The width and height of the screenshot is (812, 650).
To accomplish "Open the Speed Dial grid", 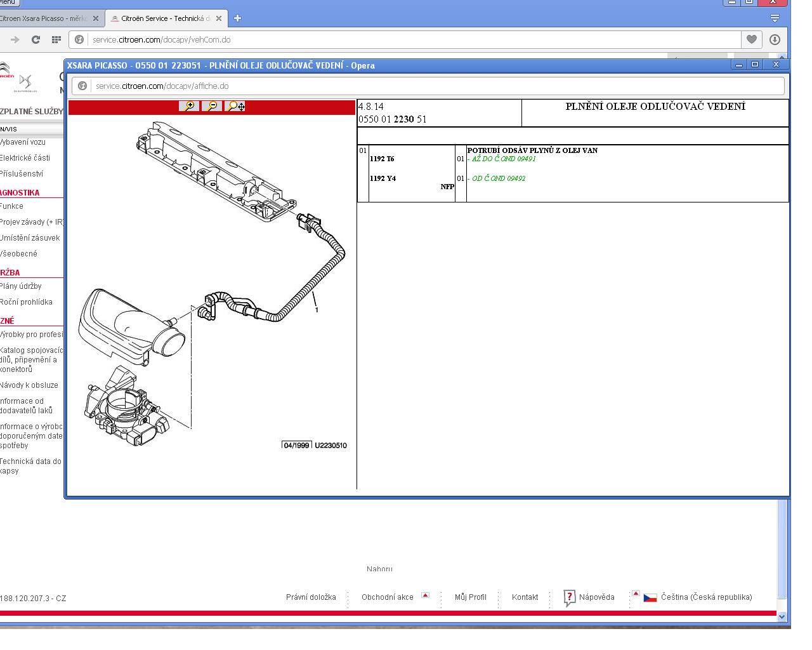I will tap(56, 39).
